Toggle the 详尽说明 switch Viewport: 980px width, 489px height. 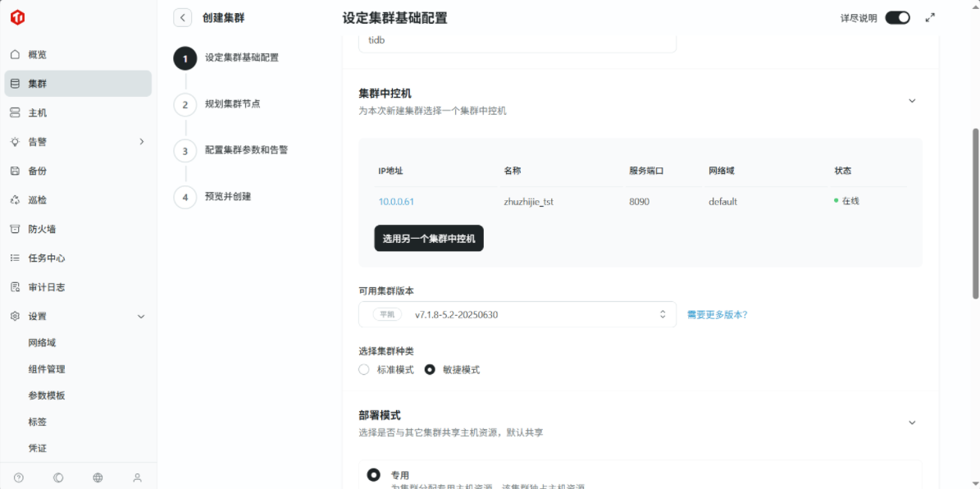[897, 18]
